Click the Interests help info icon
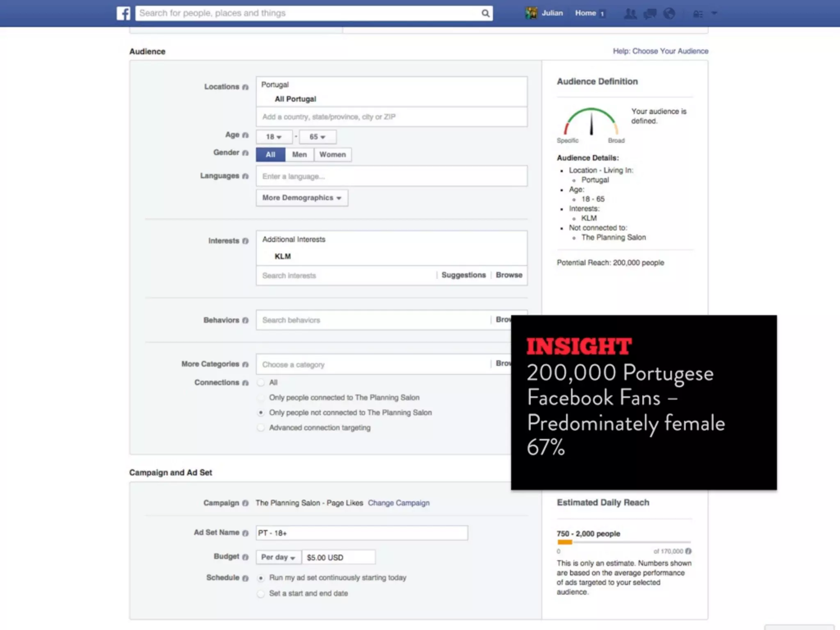Viewport: 840px width, 630px height. pyautogui.click(x=245, y=241)
